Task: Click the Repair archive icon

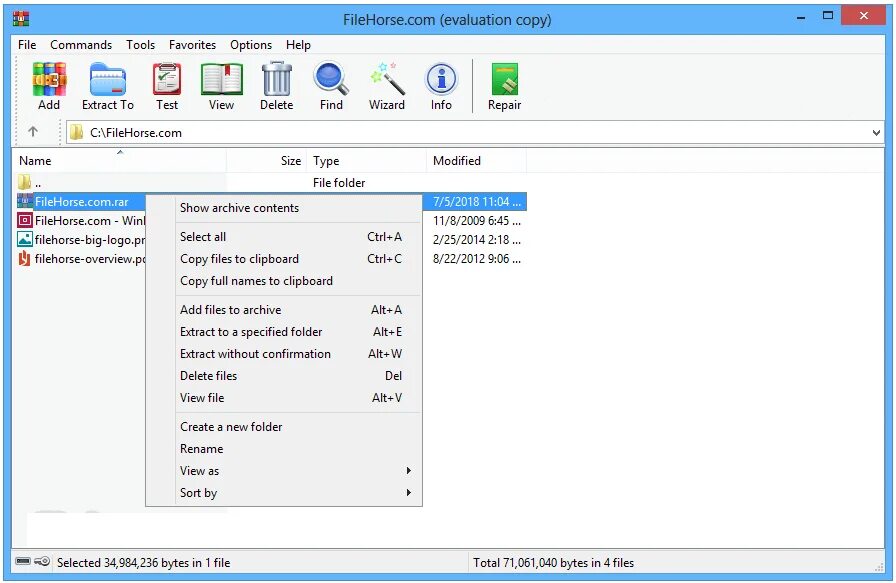Action: (x=505, y=86)
